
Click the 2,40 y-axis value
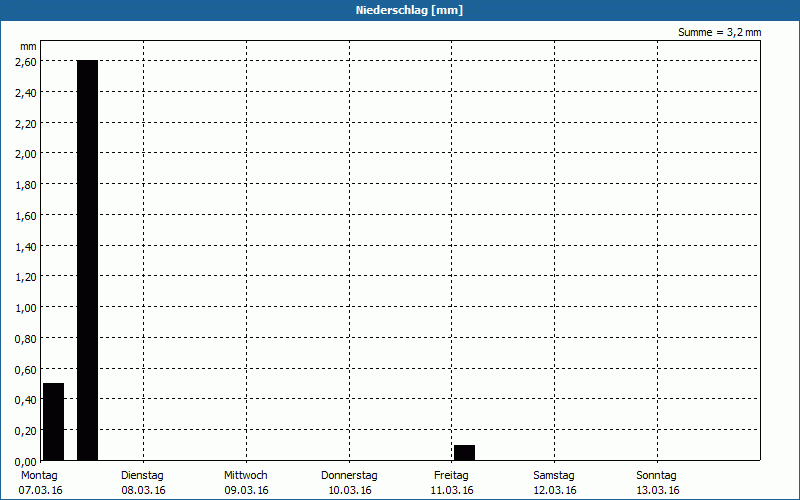[x=26, y=93]
